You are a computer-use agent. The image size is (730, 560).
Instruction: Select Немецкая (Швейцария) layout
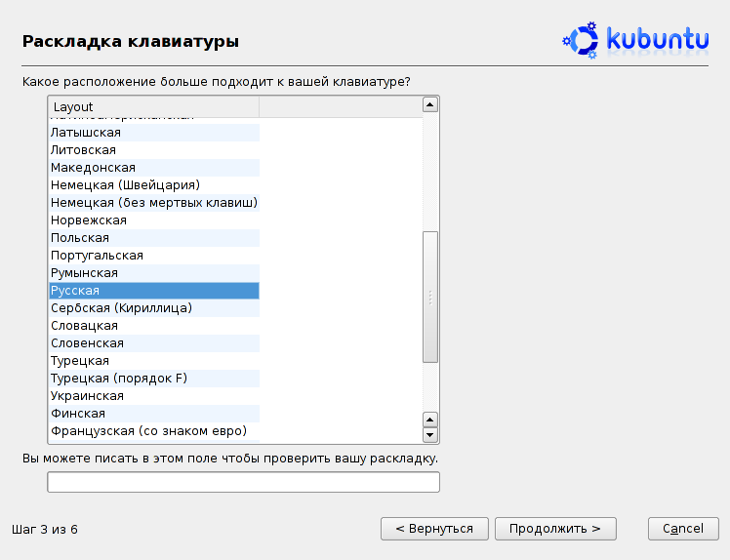click(154, 185)
